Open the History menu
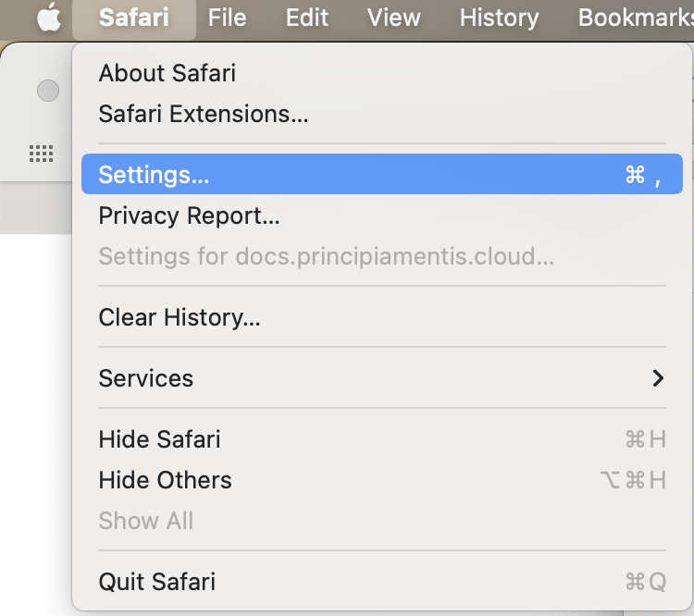The height and width of the screenshot is (616, 694). pos(499,18)
